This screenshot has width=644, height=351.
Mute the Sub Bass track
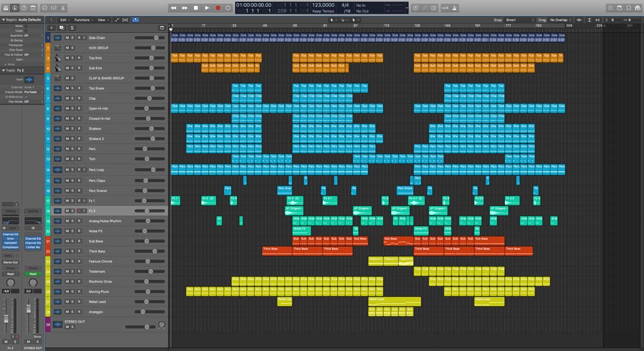tap(67, 241)
